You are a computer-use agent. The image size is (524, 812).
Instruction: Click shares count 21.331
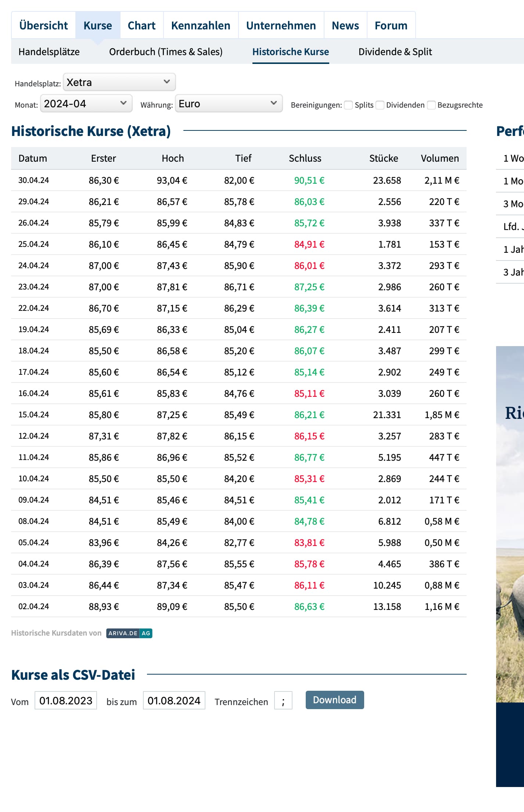(x=387, y=415)
